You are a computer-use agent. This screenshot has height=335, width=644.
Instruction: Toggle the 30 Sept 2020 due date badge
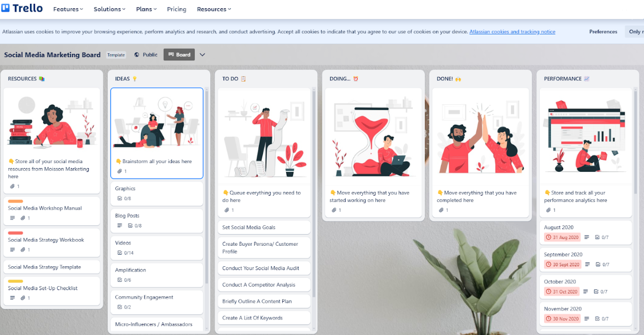tap(562, 264)
